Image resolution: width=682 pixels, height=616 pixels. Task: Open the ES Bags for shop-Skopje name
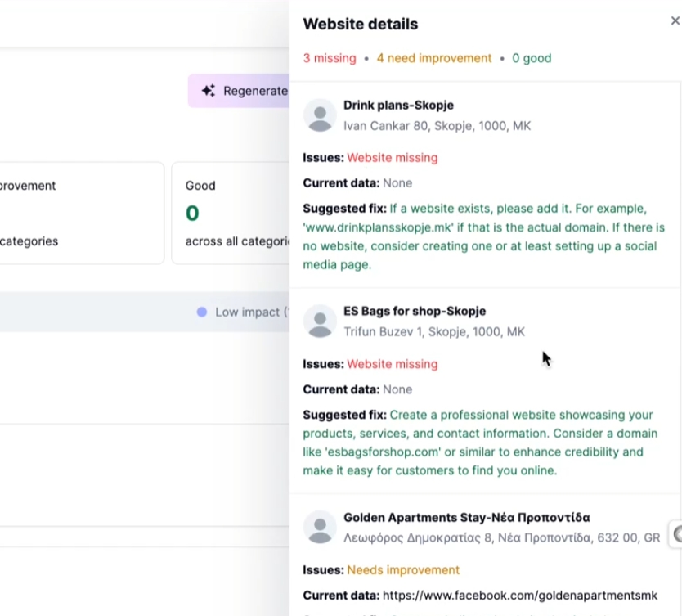click(415, 312)
